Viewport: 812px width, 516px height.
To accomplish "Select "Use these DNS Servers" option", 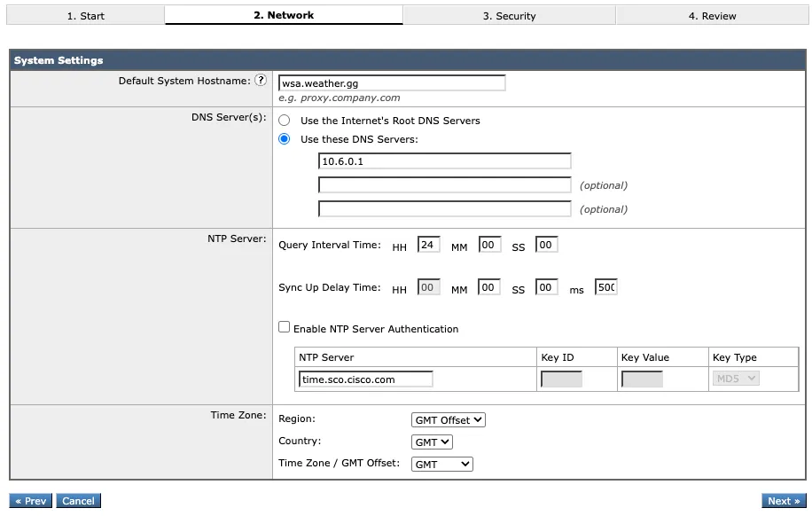I will point(284,138).
